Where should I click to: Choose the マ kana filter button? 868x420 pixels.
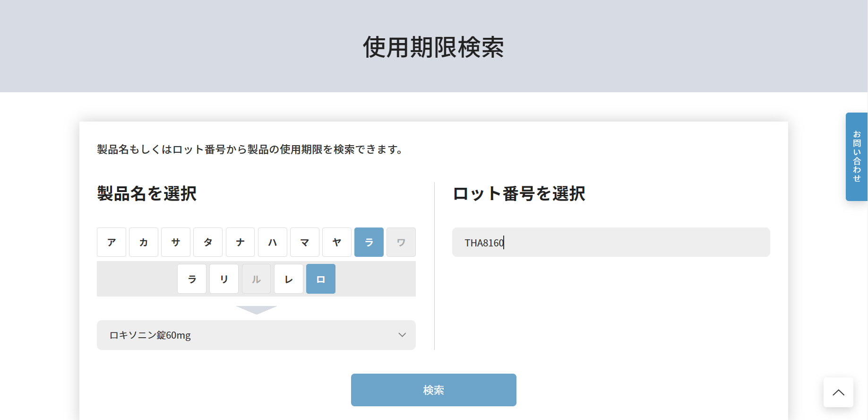click(305, 242)
